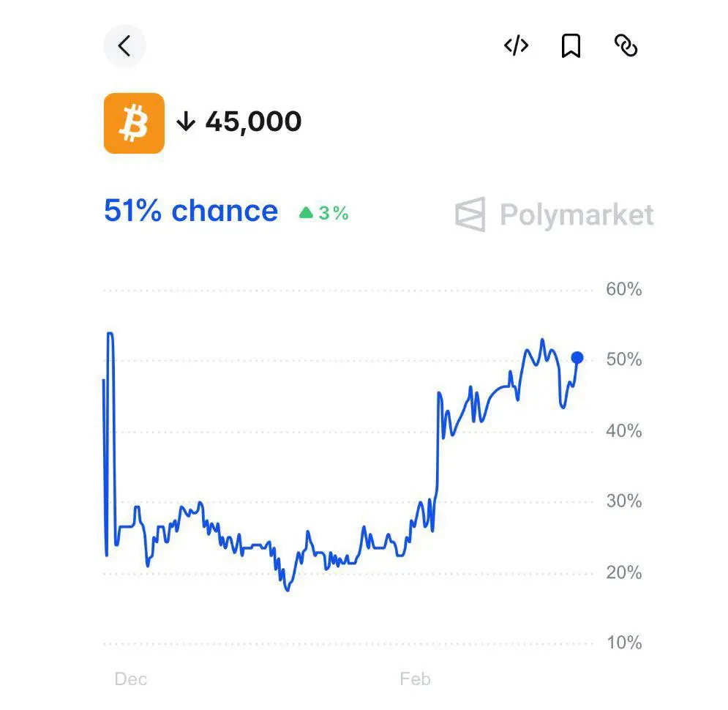The image size is (728, 710).
Task: Click the chart's early December spike peak
Action: [110, 334]
